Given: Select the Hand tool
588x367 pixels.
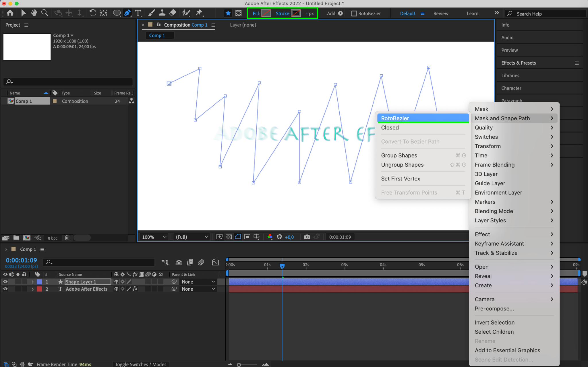Looking at the screenshot, I should click(34, 13).
